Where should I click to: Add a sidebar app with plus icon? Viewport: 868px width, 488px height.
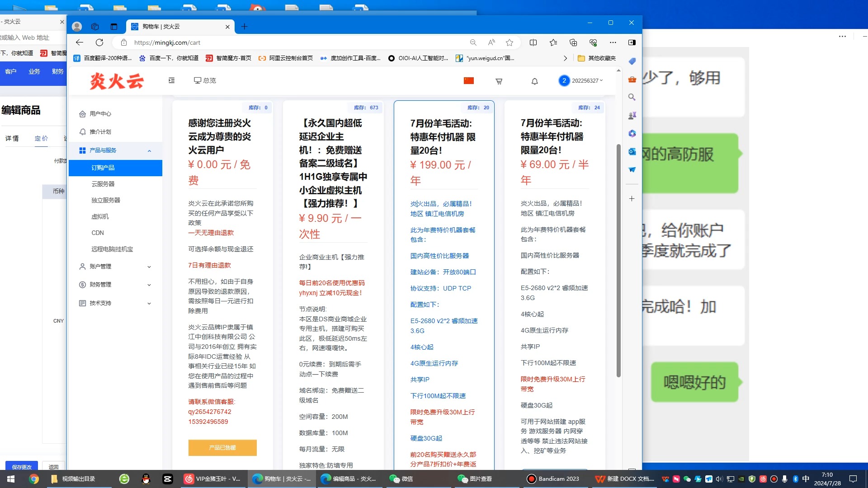coord(632,199)
